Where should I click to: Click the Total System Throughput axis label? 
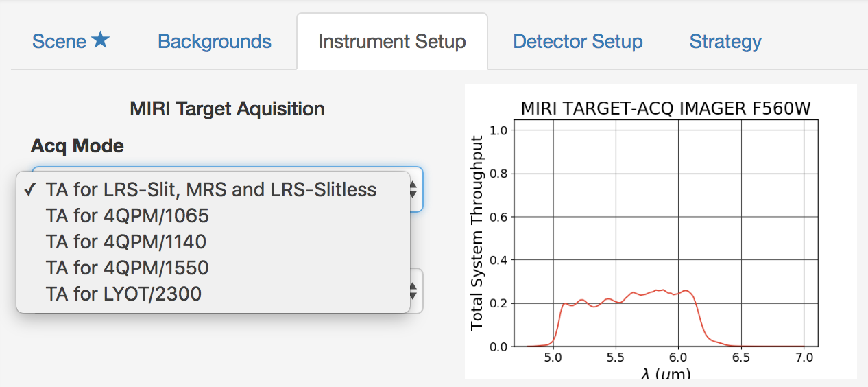click(478, 233)
